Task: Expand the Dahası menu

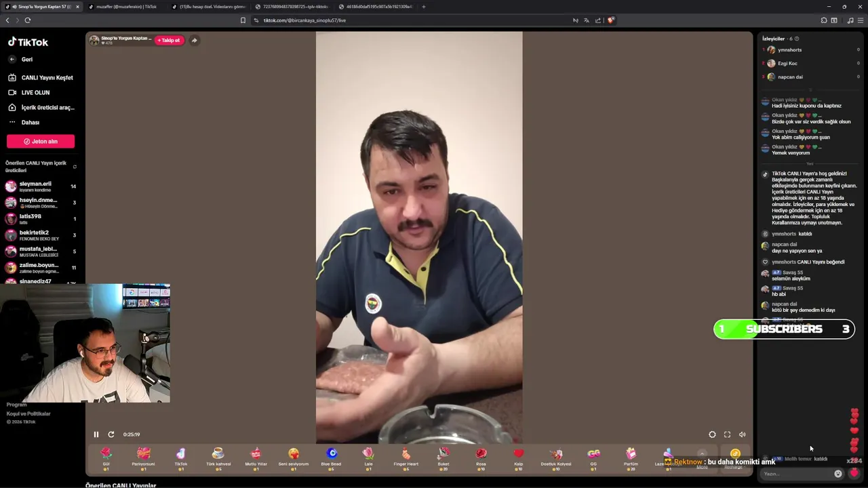Action: point(24,122)
